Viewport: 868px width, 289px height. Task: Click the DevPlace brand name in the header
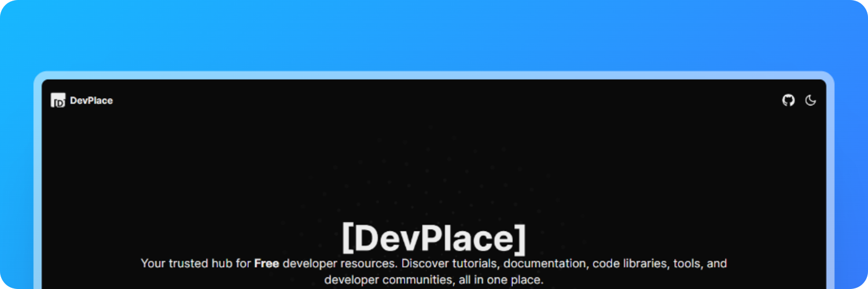pyautogui.click(x=91, y=101)
